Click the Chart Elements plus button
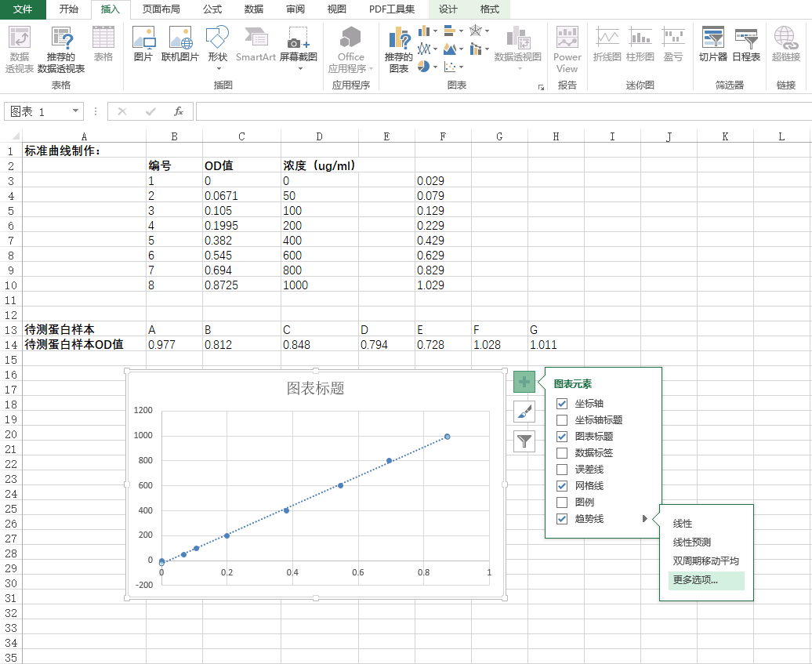Screen dimensions: 812x664 524,382
